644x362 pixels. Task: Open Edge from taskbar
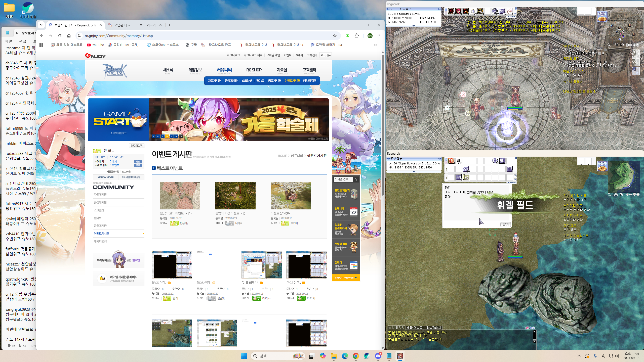345,356
